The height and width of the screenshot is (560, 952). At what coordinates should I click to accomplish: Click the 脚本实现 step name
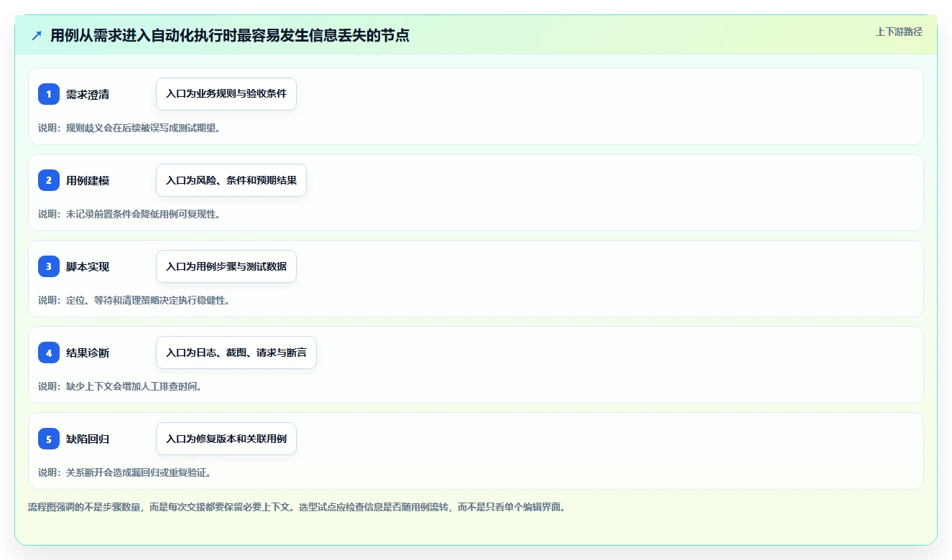pos(88,267)
